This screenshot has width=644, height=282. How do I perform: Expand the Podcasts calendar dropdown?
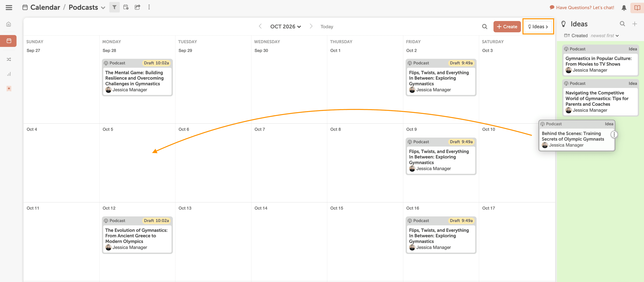click(103, 8)
